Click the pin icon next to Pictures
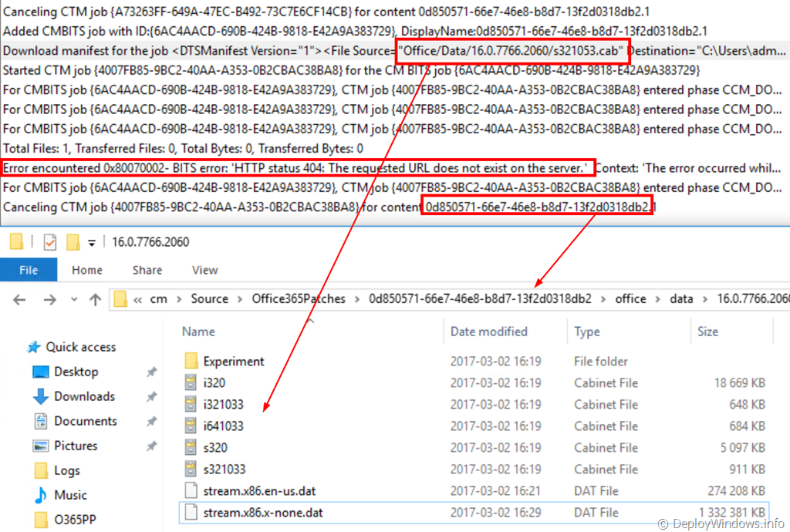Image resolution: width=790 pixels, height=532 pixels. click(151, 446)
